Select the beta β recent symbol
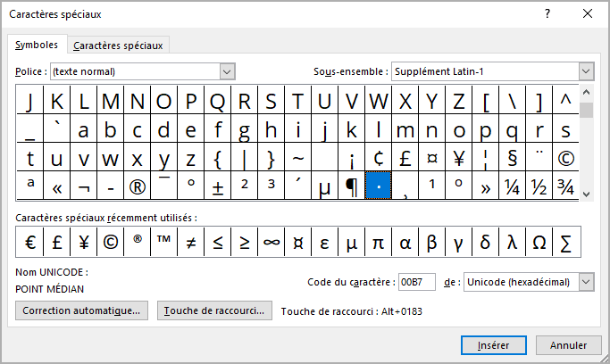Screen dimensions: 610x364 (432, 242)
